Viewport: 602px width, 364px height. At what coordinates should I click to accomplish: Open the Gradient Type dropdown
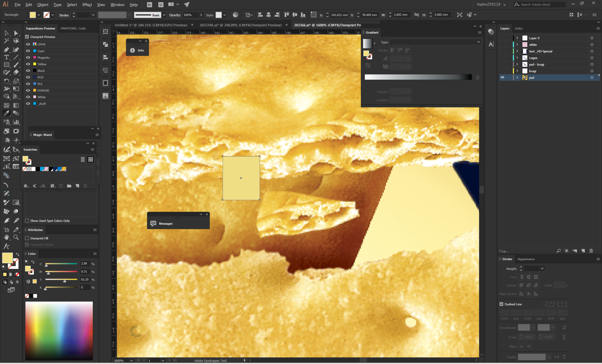click(435, 42)
